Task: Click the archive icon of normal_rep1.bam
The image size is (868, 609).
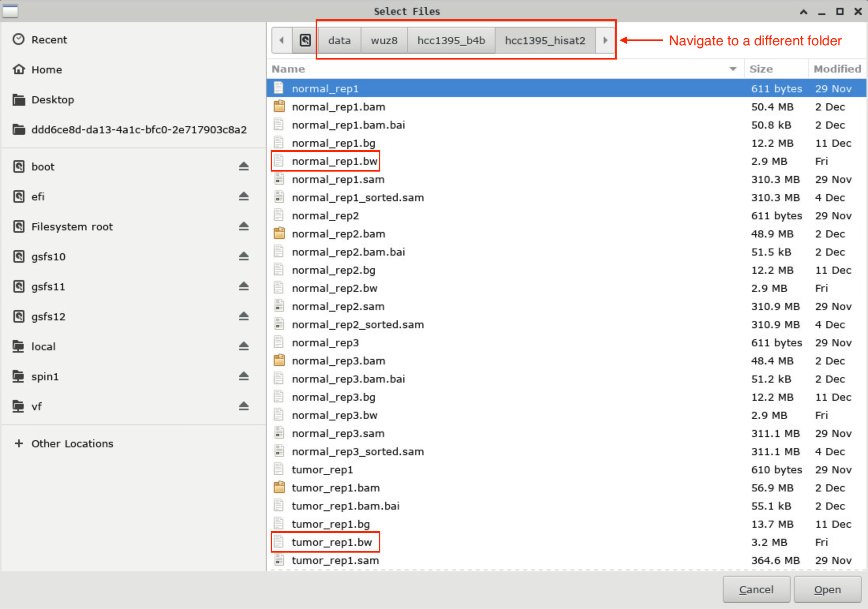Action: click(279, 106)
